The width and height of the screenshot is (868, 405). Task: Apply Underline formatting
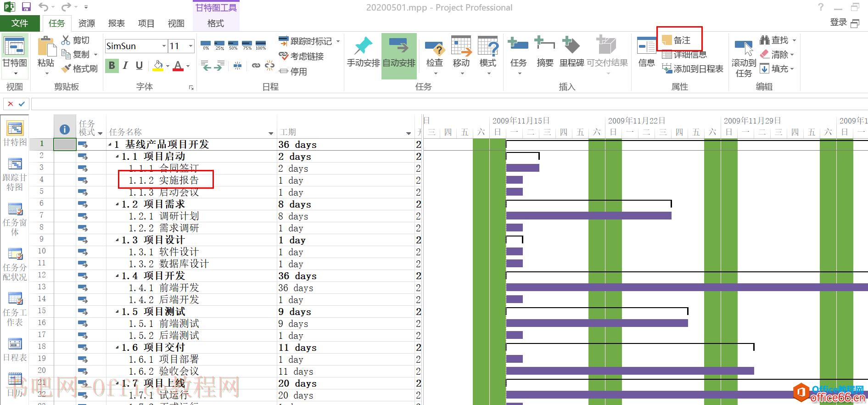pos(139,66)
